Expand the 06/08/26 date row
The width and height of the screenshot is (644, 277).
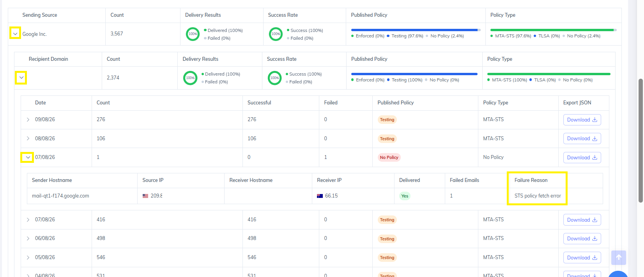pyautogui.click(x=28, y=238)
